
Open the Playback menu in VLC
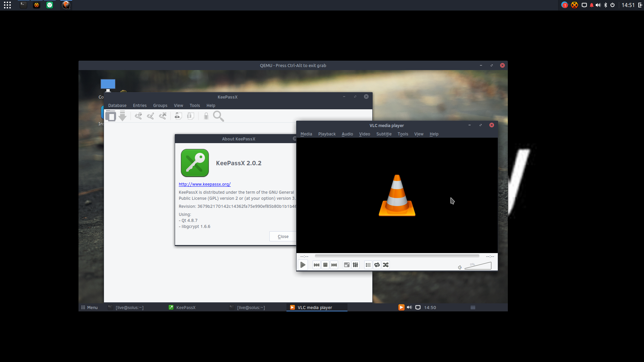(327, 134)
